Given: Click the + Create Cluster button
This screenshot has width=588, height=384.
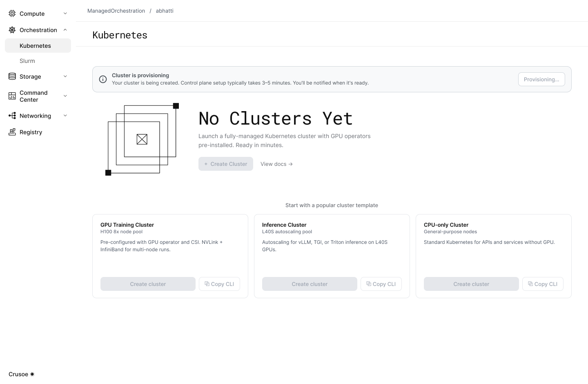Looking at the screenshot, I should point(226,164).
